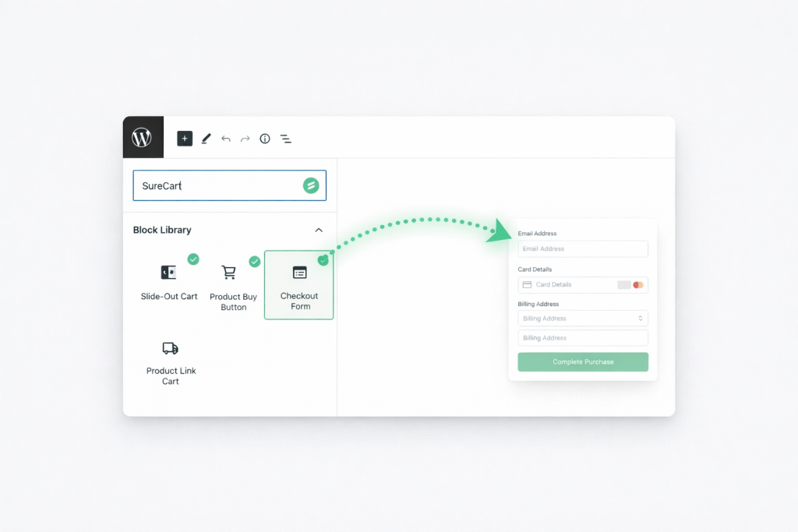Image resolution: width=798 pixels, height=532 pixels.
Task: Insert the Product Link Cart block
Action: coord(171,363)
